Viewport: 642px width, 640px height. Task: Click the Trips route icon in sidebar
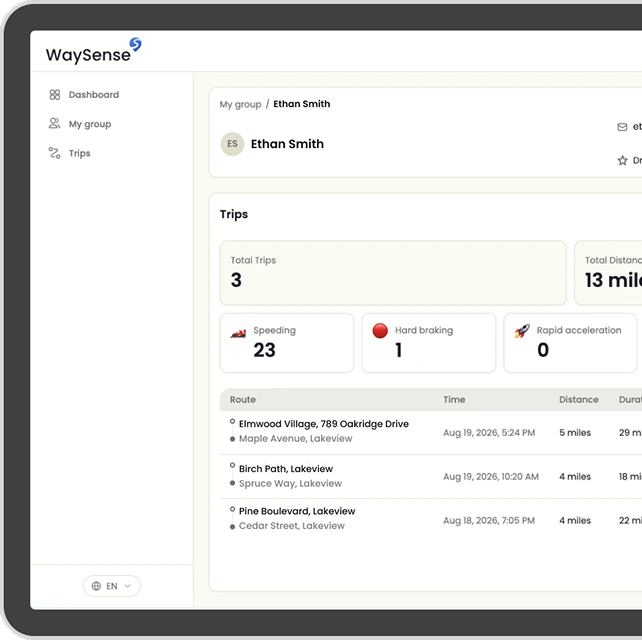tap(54, 153)
